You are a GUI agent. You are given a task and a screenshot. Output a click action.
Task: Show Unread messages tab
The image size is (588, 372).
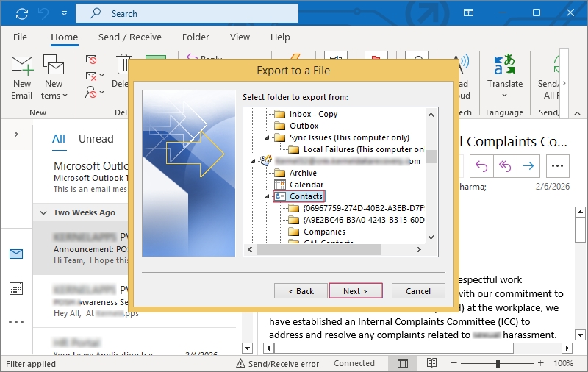pyautogui.click(x=96, y=139)
